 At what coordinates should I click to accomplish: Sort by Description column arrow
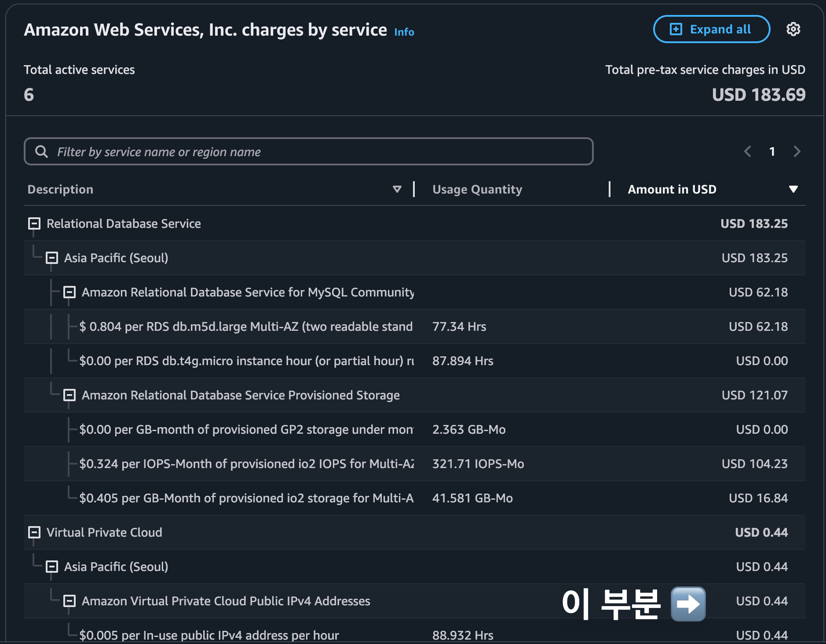397,189
